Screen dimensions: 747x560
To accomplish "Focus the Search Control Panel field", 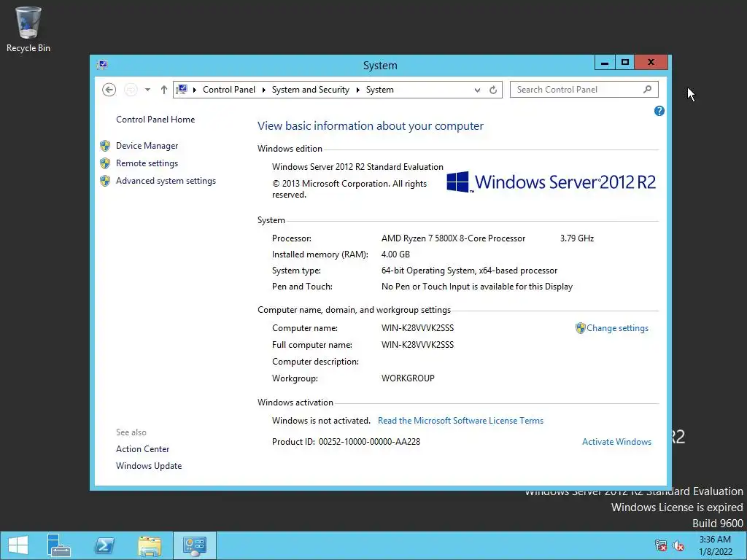I will point(584,90).
